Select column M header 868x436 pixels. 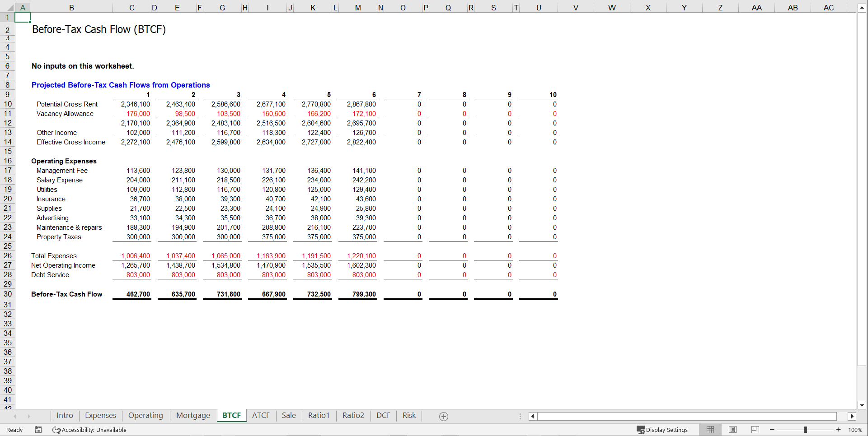(357, 7)
